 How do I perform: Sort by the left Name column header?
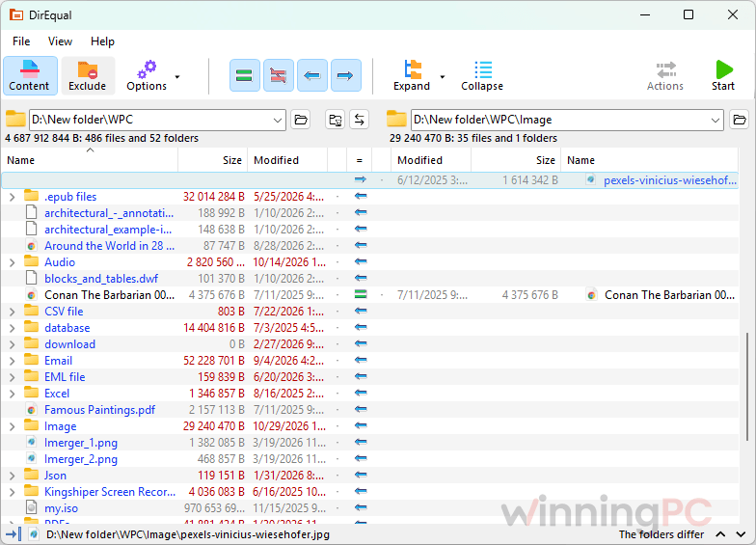click(90, 160)
